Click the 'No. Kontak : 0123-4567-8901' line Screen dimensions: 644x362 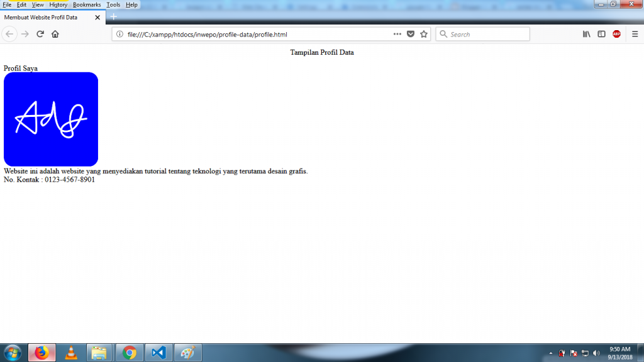coord(49,179)
